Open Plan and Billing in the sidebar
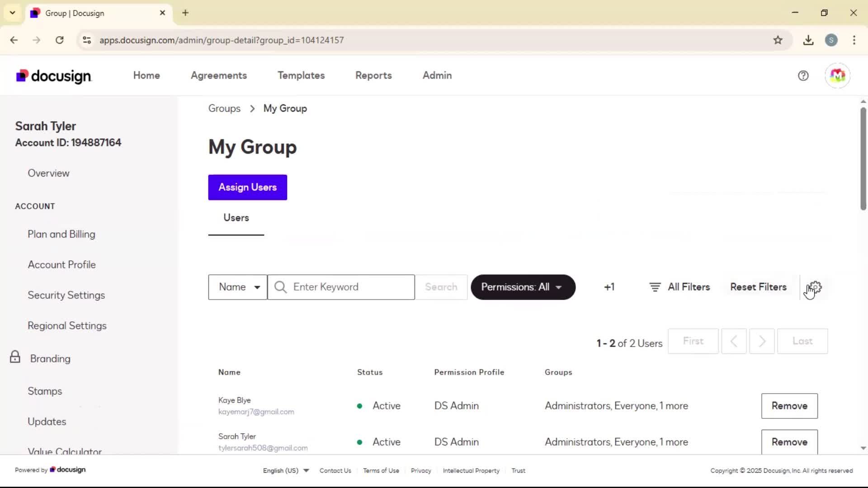 [61, 234]
